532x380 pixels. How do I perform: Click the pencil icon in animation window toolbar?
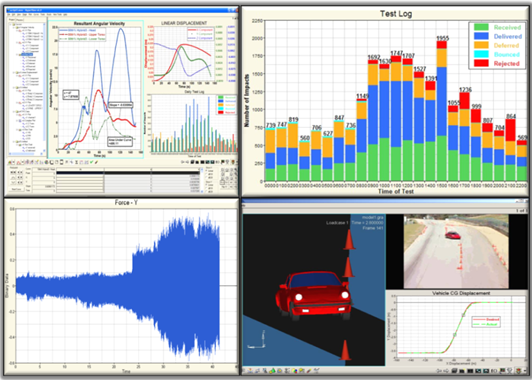click(x=309, y=371)
